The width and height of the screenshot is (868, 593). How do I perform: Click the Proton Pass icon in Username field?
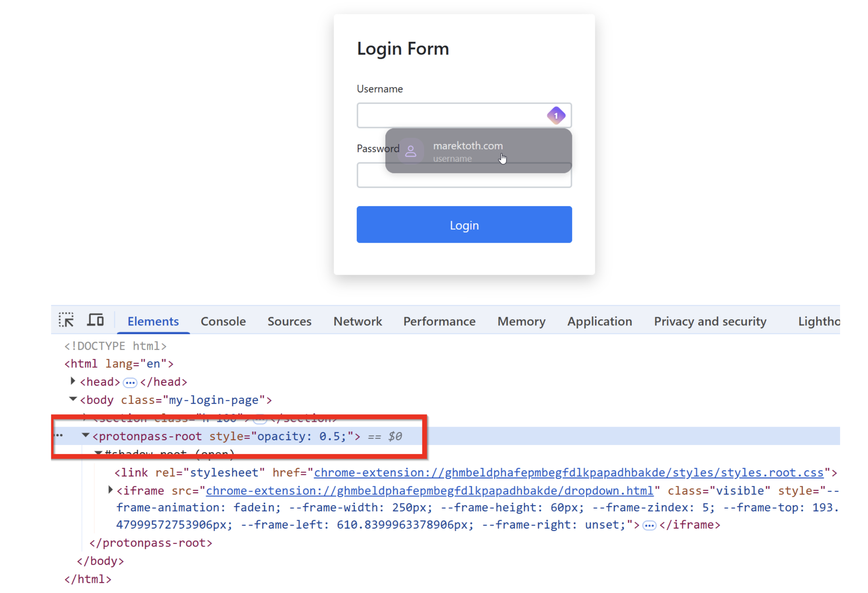tap(556, 116)
